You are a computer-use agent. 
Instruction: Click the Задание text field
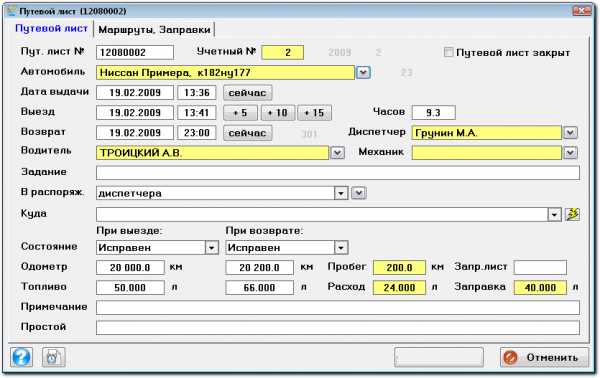point(338,173)
